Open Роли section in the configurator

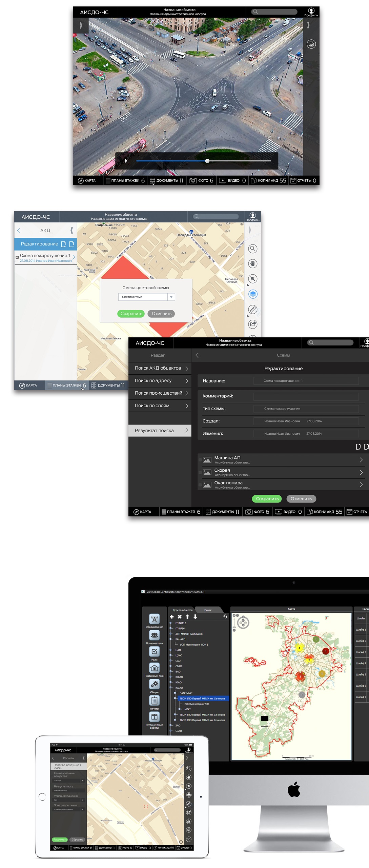pyautogui.click(x=155, y=651)
